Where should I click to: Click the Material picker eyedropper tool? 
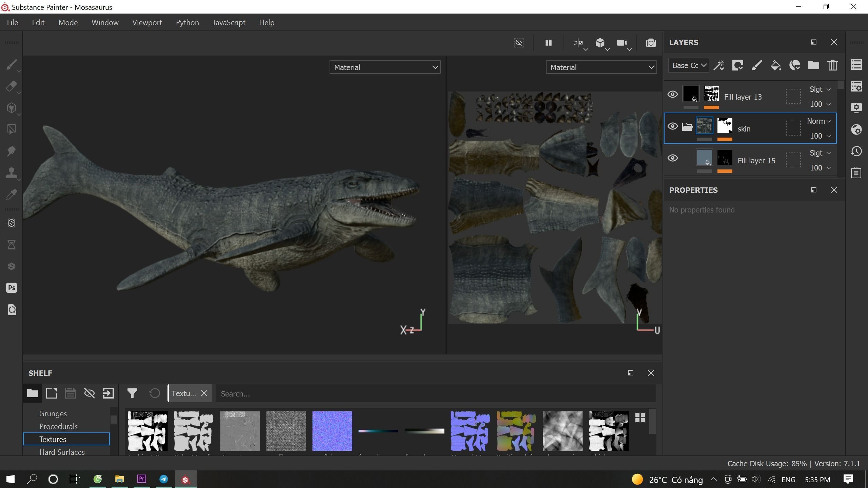coord(11,195)
